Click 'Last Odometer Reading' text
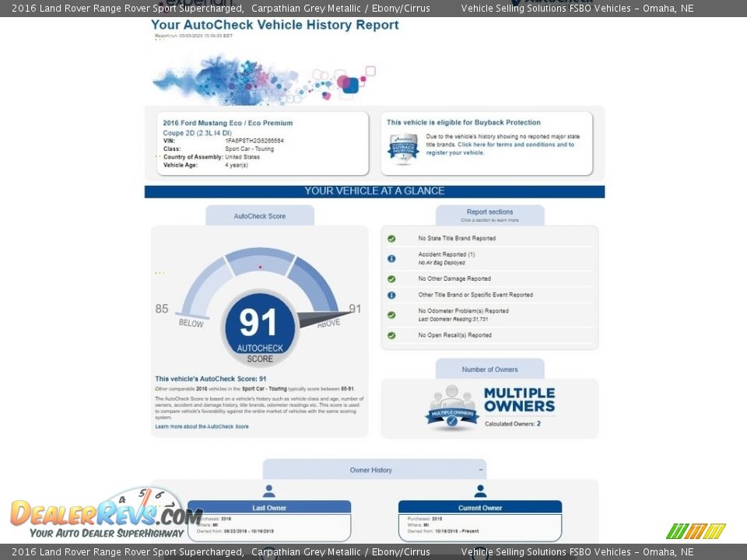 (453, 320)
